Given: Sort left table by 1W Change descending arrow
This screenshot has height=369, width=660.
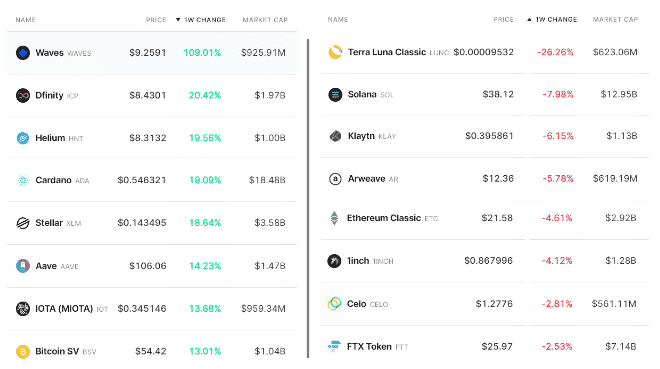Looking at the screenshot, I should tap(178, 20).
